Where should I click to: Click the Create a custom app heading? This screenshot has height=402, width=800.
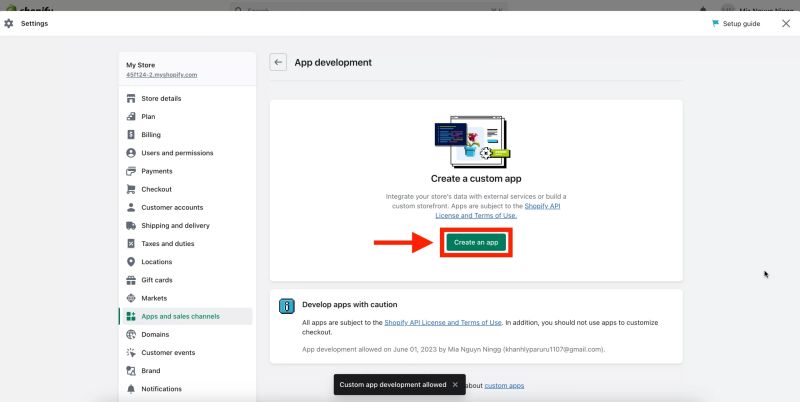tap(476, 179)
